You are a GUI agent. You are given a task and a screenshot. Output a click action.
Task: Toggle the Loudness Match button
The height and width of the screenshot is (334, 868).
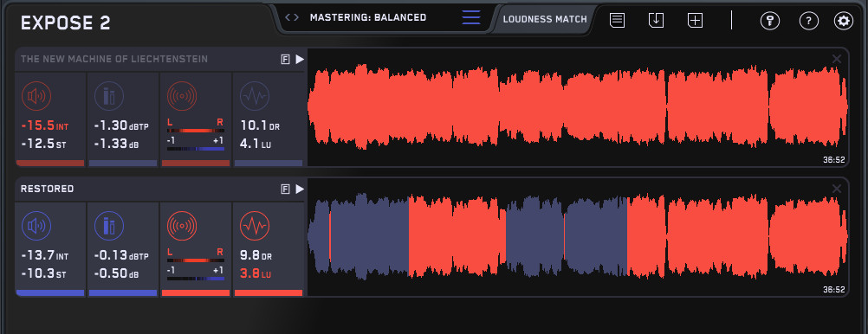click(x=545, y=19)
